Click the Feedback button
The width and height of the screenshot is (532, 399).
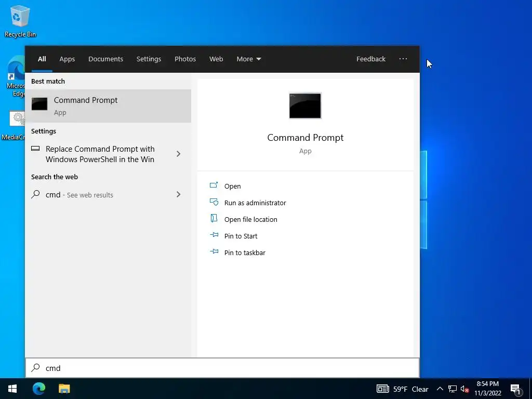pyautogui.click(x=371, y=59)
